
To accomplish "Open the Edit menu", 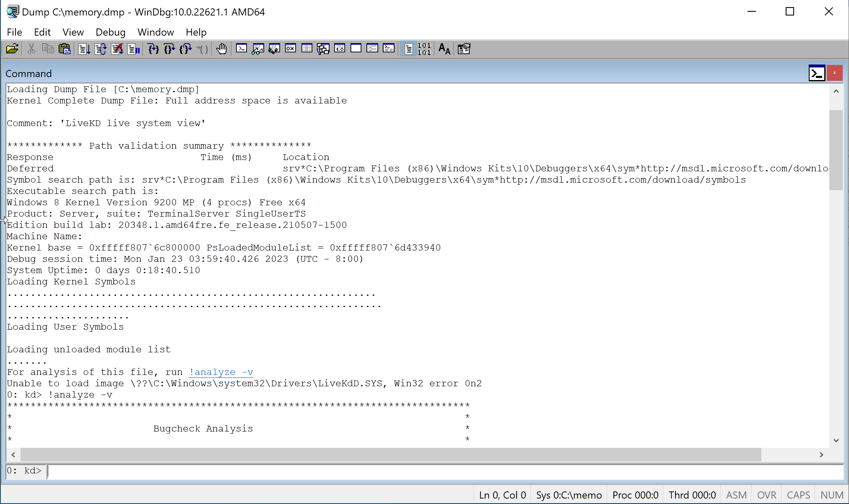I will tap(42, 32).
